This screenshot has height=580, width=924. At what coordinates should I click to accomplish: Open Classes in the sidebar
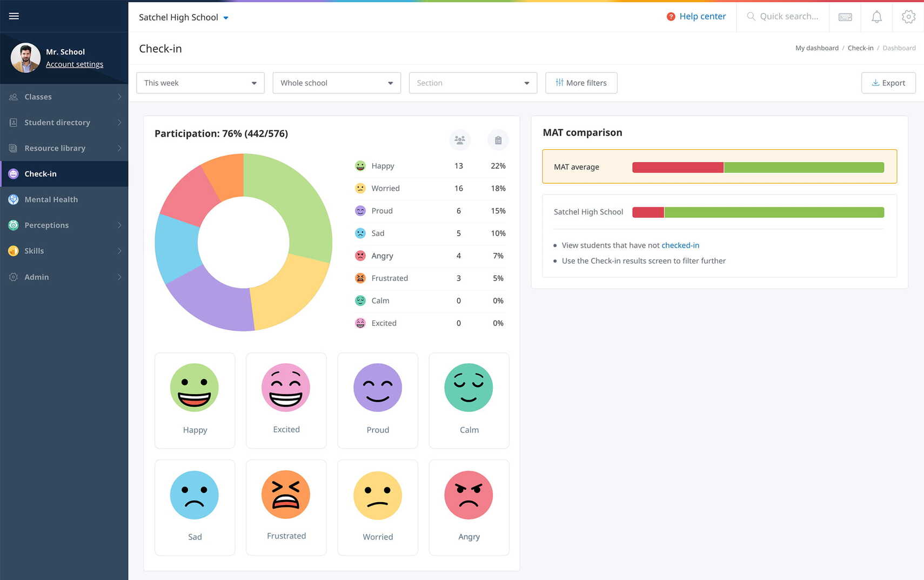(64, 97)
